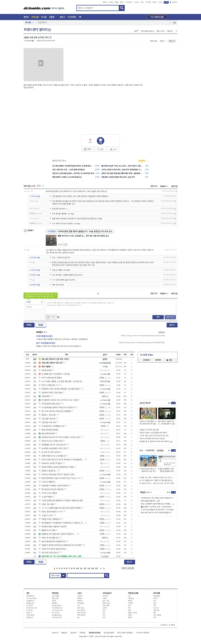Screen dimensions: 201x644
Task: Click the 댓글돌이 robot icon
Action: click(x=25, y=230)
